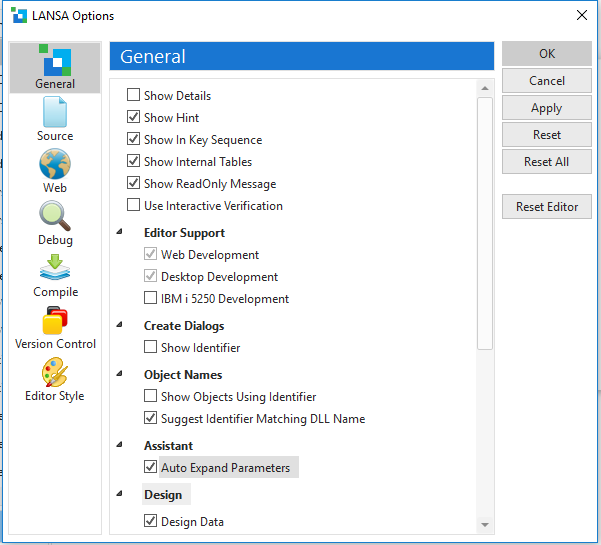Collapse the Object Names section
The height and width of the screenshot is (545, 601).
[121, 375]
